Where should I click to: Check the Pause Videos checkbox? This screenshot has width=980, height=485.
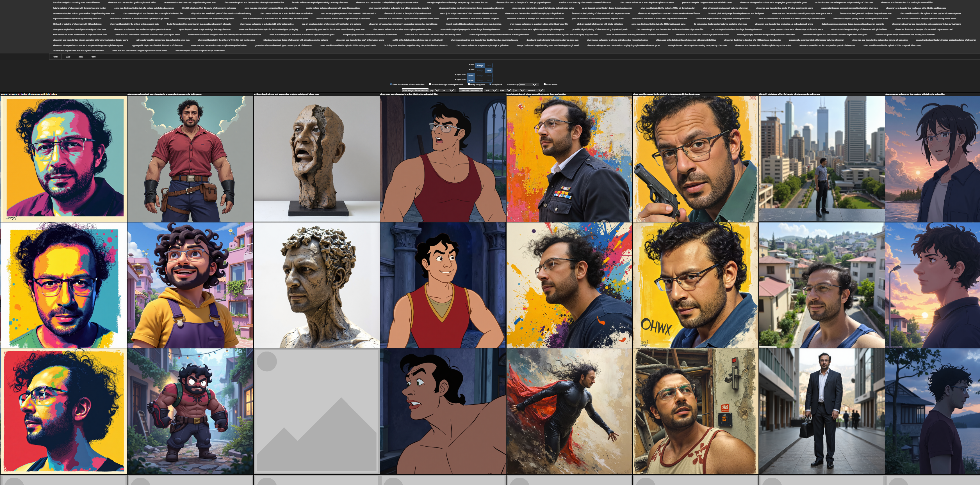tap(544, 84)
